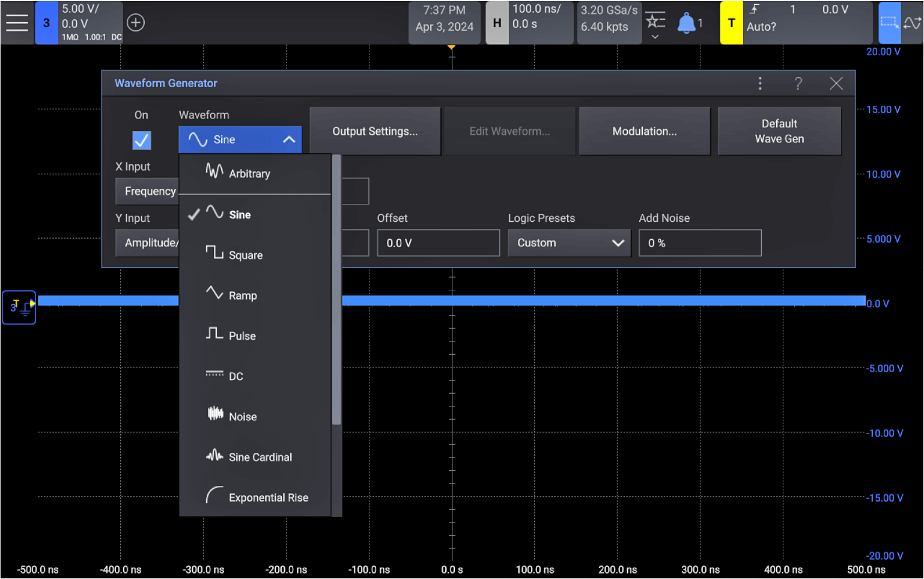The height and width of the screenshot is (579, 924).
Task: Click the waveform list scrollbar
Action: click(x=336, y=290)
